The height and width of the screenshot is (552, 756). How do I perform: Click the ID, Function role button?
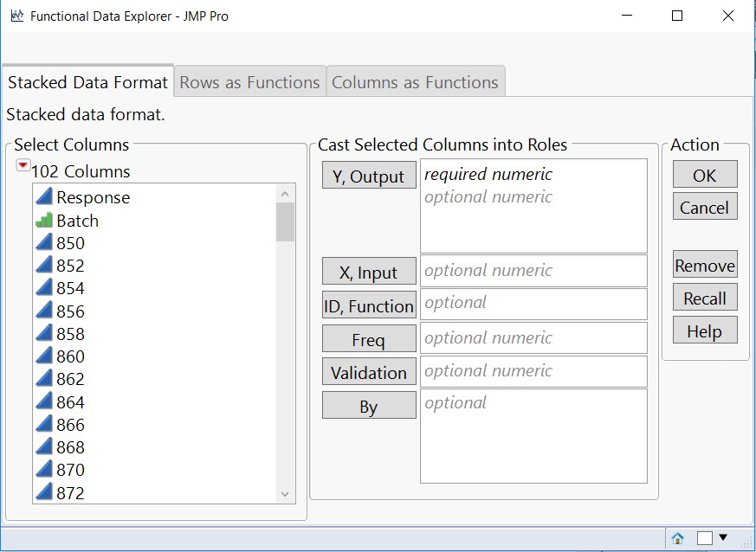(369, 306)
